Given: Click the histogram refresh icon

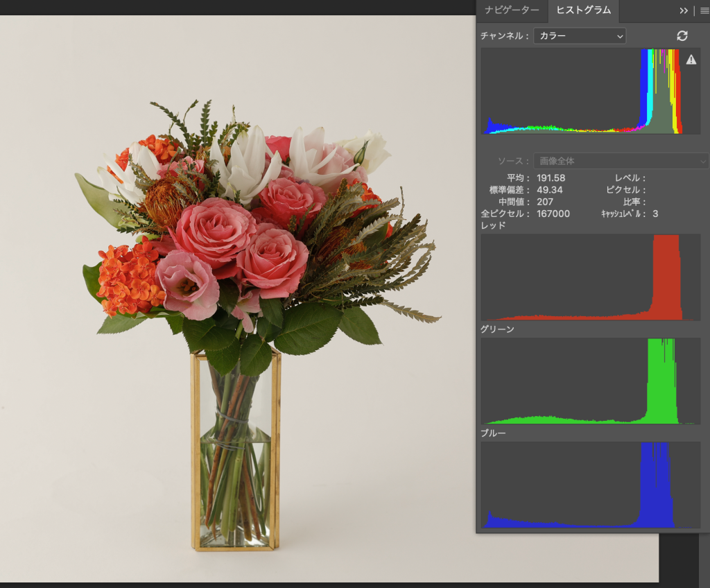Looking at the screenshot, I should point(682,36).
